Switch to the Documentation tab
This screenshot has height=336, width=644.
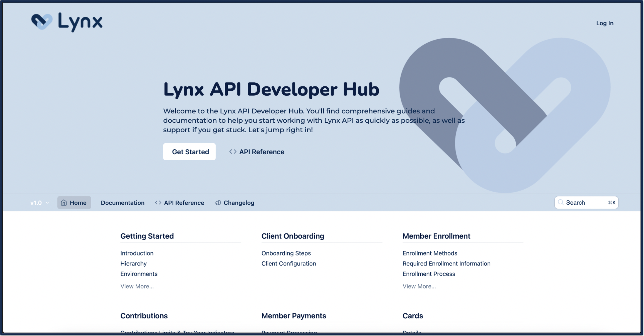(123, 203)
